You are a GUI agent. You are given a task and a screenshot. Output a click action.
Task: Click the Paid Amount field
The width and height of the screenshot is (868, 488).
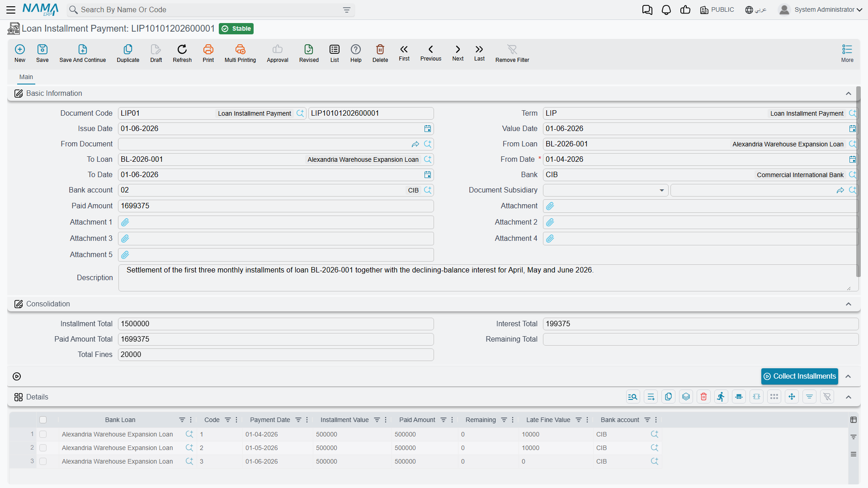(x=276, y=206)
